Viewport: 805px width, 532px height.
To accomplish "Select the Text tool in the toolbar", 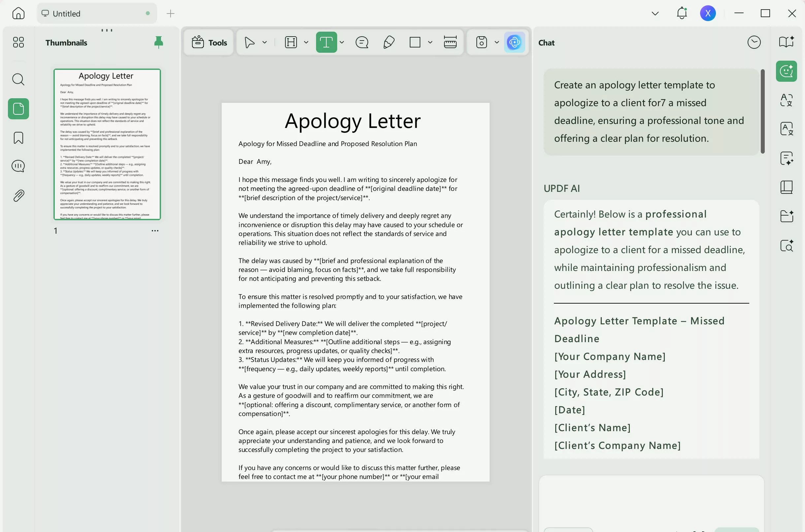I will [x=326, y=42].
